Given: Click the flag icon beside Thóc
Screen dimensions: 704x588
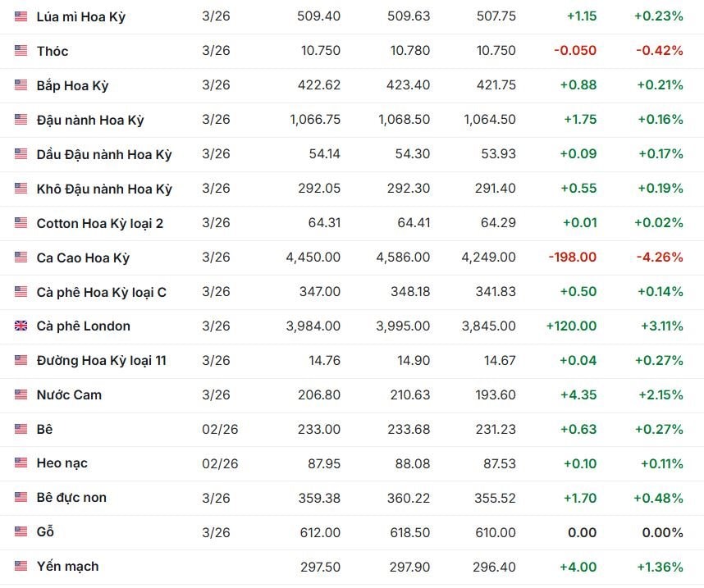Looking at the screenshot, I should [21, 51].
